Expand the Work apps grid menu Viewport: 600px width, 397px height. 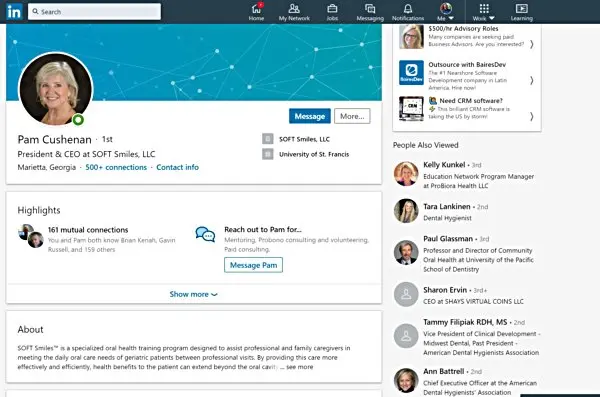pyautogui.click(x=484, y=12)
